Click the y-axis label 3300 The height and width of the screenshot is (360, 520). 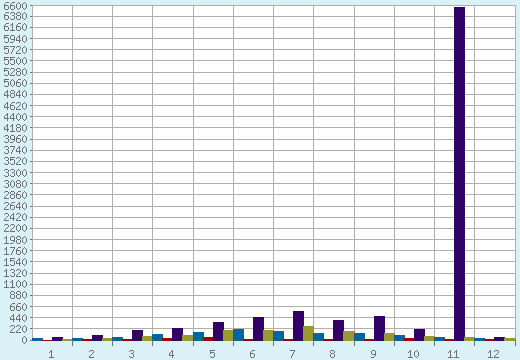(15, 173)
